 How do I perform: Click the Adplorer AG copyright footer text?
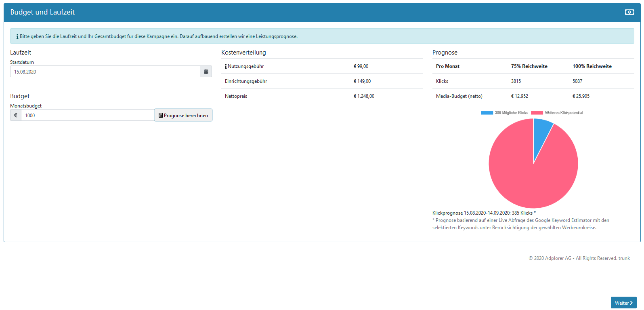pyautogui.click(x=579, y=258)
